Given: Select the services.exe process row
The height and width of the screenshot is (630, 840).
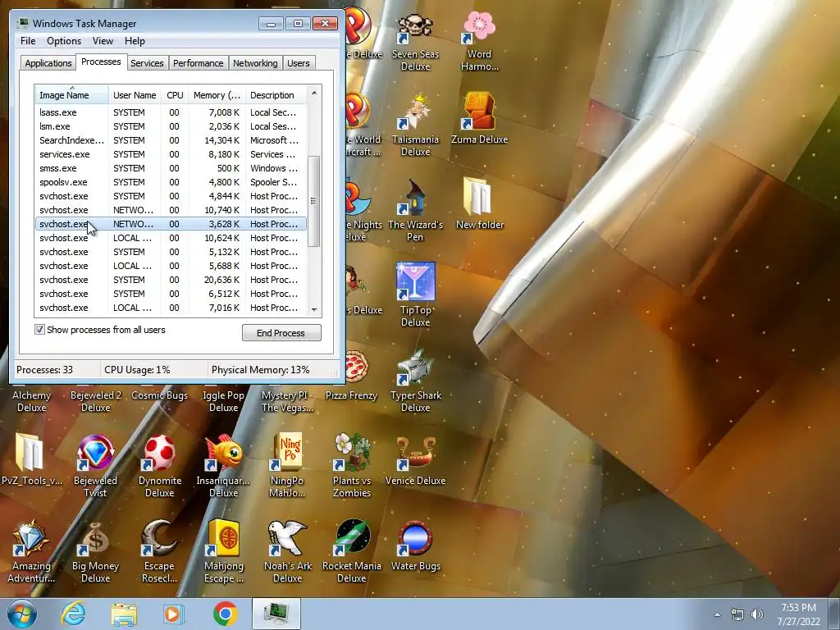Looking at the screenshot, I should click(x=171, y=154).
